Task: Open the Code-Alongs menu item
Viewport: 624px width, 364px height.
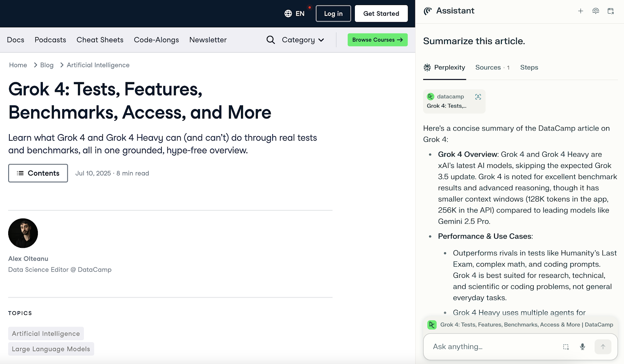Action: click(x=156, y=40)
